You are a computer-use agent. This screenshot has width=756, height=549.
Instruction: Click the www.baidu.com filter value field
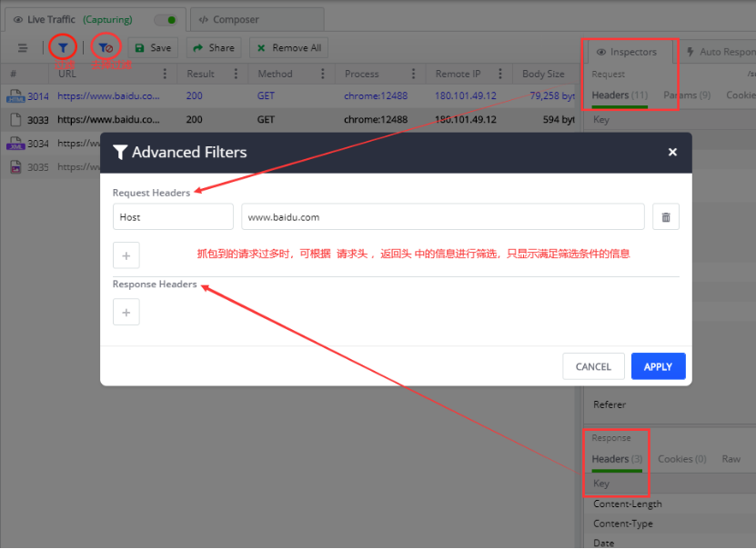click(x=443, y=216)
